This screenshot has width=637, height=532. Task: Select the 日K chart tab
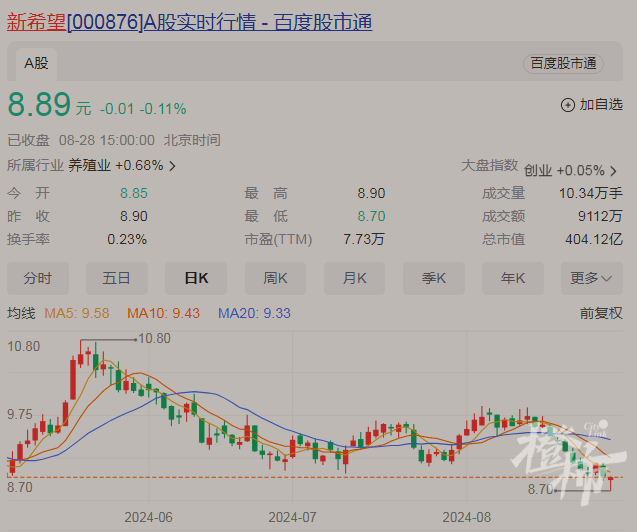point(196,279)
